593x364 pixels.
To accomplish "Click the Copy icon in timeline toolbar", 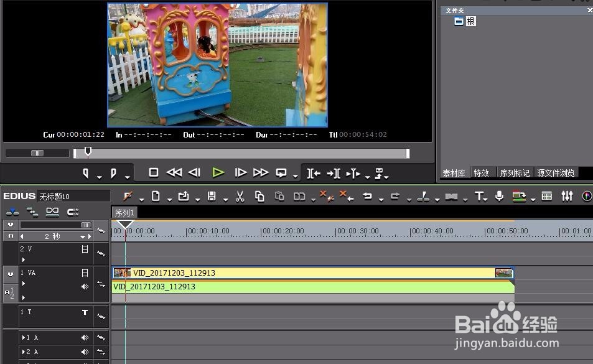I will 259,196.
